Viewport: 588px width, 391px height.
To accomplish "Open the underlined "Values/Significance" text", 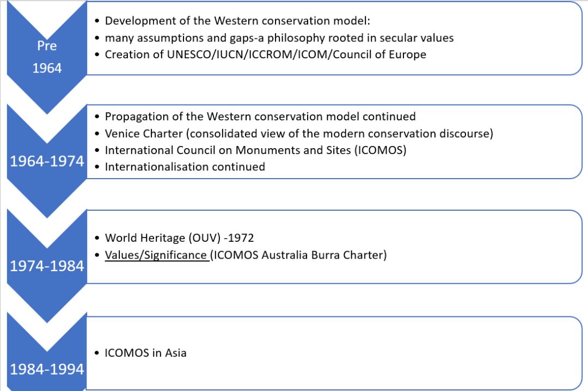I will (156, 255).
